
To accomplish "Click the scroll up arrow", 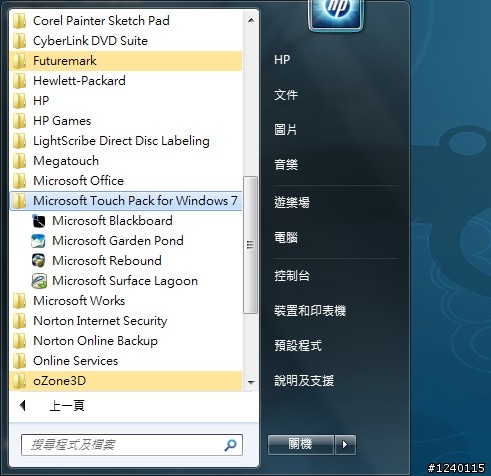I will pos(251,20).
